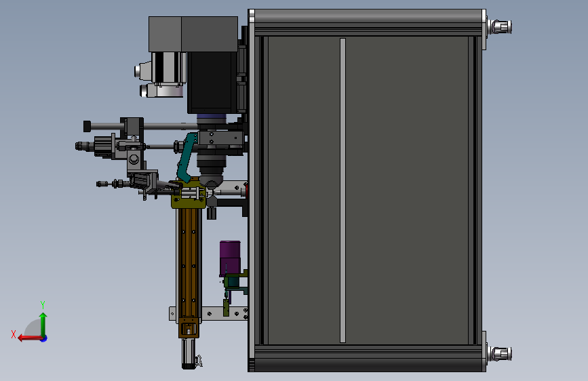Select the top-right leveling foot of the cabinet
Image resolution: width=588 pixels, height=381 pixels.
tap(501, 26)
